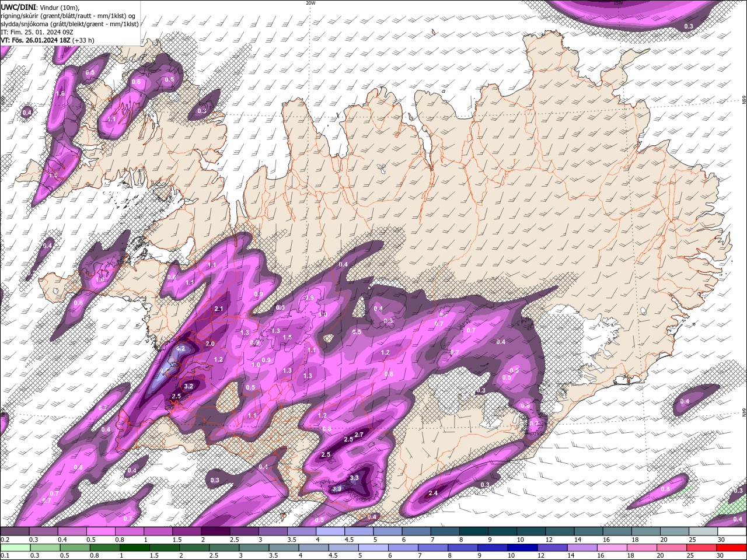Screen dimensions: 747x560
Task: Pick the lower legend swatch starting at 0.5
Action: (75, 548)
